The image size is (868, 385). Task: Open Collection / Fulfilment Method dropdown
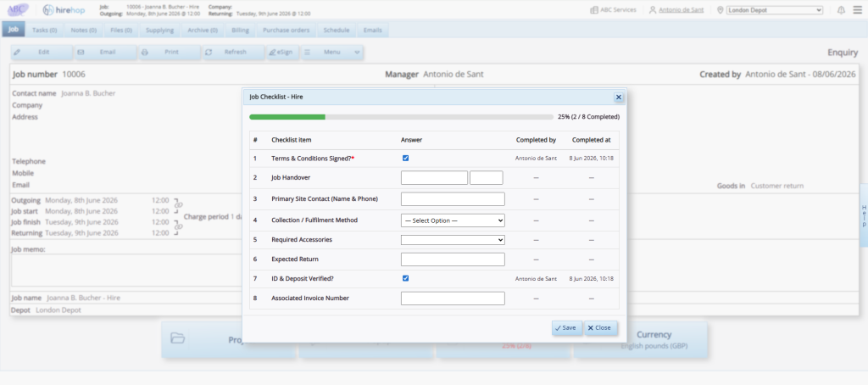tap(453, 220)
